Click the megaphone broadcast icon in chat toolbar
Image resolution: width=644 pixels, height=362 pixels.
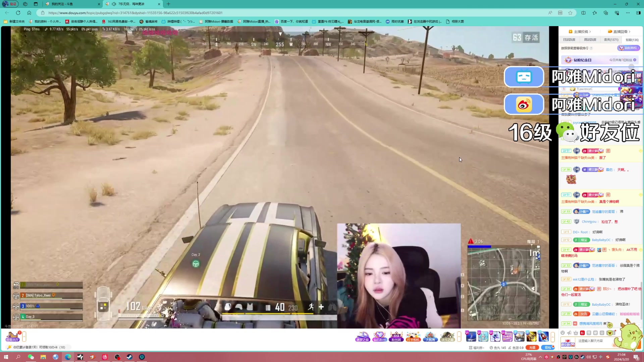point(569,333)
